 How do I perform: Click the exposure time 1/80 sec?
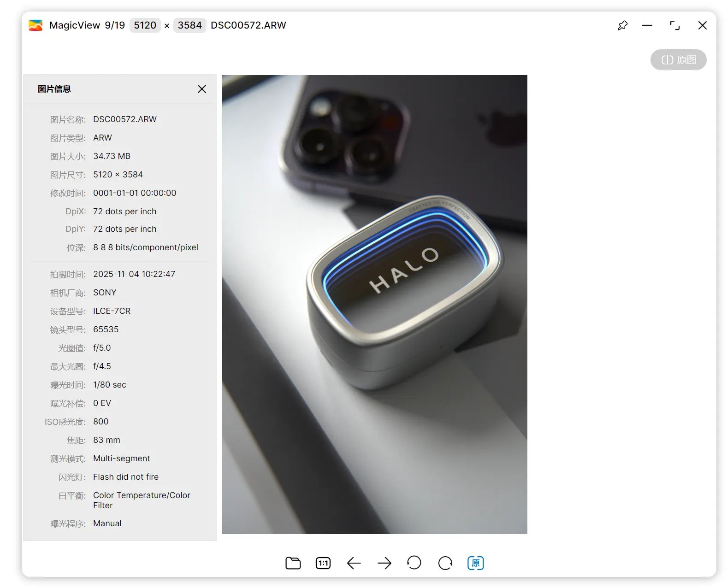(110, 385)
